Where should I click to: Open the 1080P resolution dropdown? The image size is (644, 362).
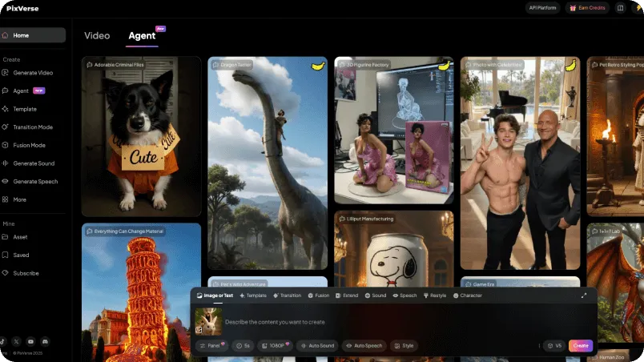(x=276, y=345)
